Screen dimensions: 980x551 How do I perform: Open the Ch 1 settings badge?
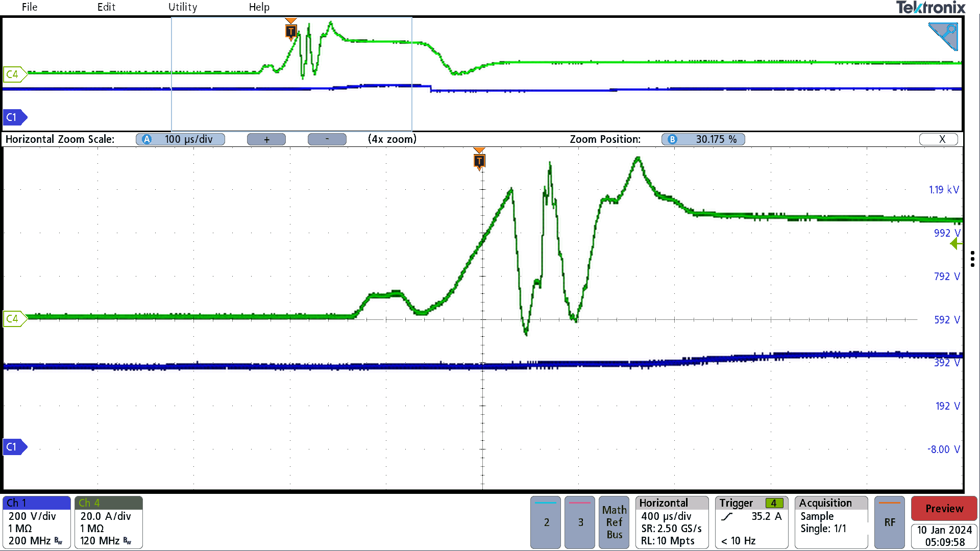[x=37, y=522]
